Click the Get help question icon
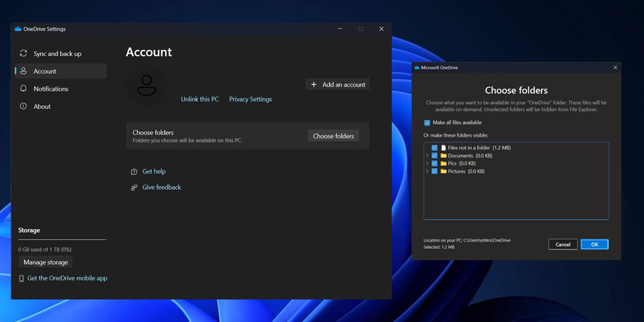Screen dimensions: 644x322 pyautogui.click(x=134, y=172)
